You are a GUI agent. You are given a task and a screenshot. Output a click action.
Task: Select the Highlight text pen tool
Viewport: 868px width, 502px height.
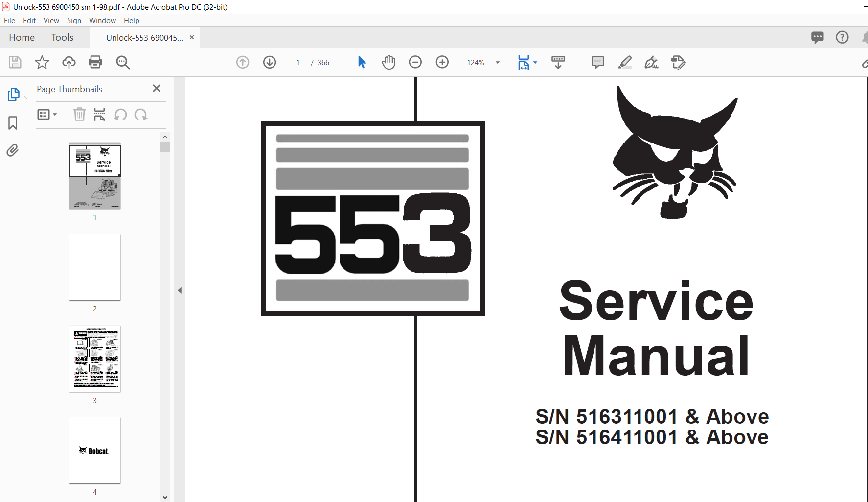coord(625,62)
